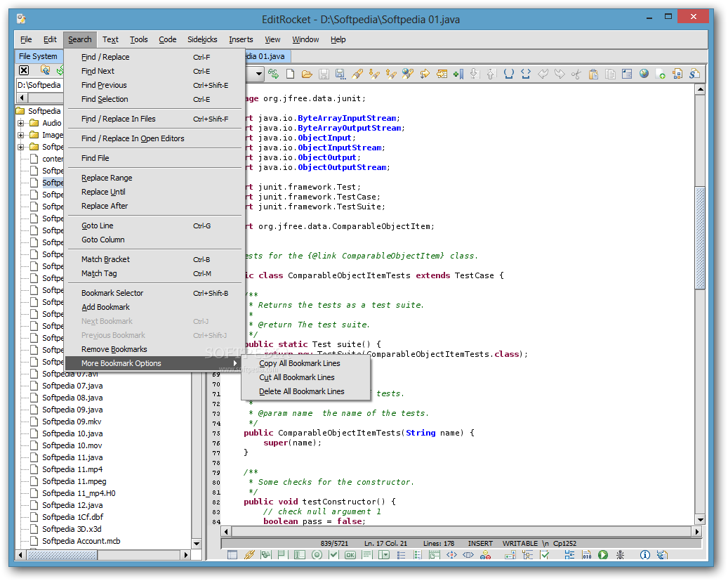This screenshot has height=581, width=728.
Task: Expand the third Softpe folder node
Action: pyautogui.click(x=21, y=148)
